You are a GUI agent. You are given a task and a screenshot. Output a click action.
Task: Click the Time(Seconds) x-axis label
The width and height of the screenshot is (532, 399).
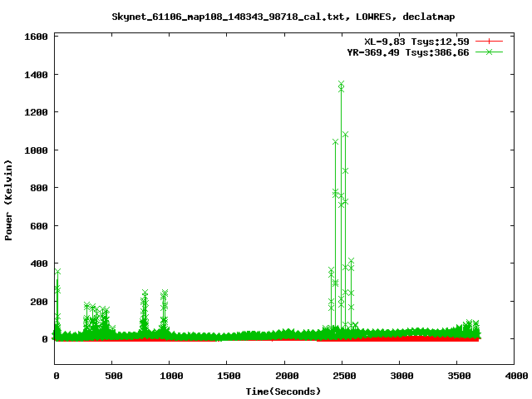click(x=283, y=391)
